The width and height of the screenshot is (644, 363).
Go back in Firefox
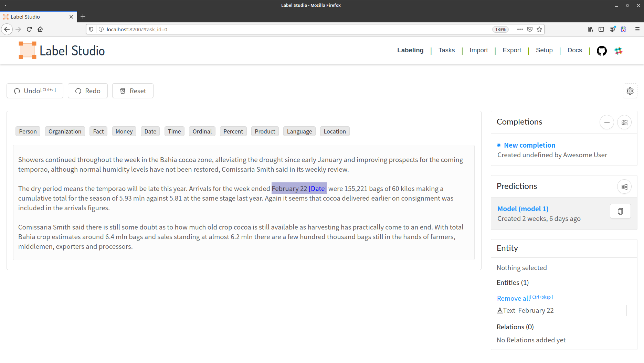point(7,29)
